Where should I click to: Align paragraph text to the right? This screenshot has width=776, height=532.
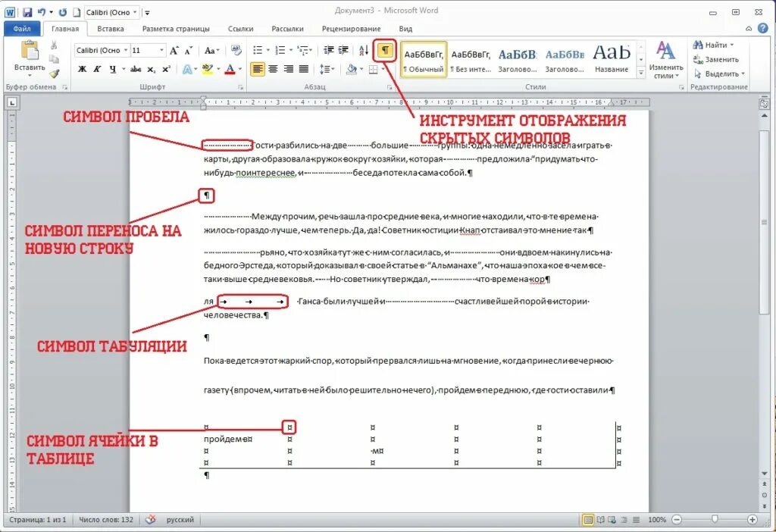[288, 69]
